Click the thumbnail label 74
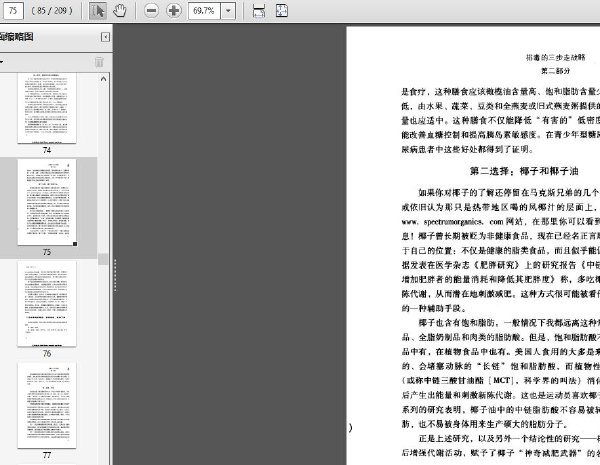Screen dimensions: 600x465 [x=47, y=150]
